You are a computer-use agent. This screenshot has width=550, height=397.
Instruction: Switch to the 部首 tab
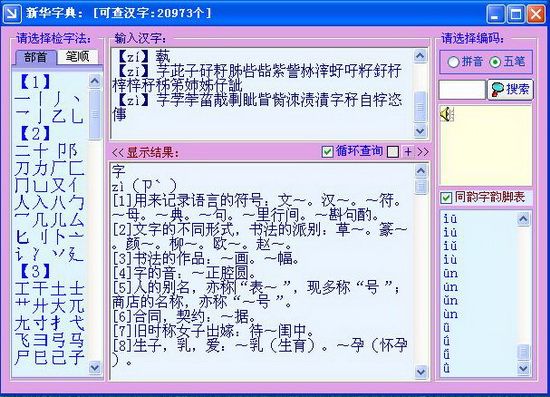point(35,57)
